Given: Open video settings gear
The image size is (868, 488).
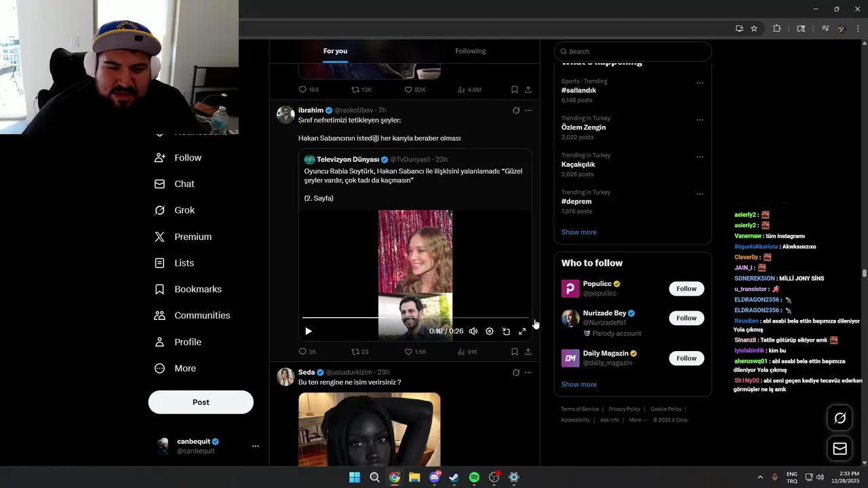Looking at the screenshot, I should tap(490, 331).
